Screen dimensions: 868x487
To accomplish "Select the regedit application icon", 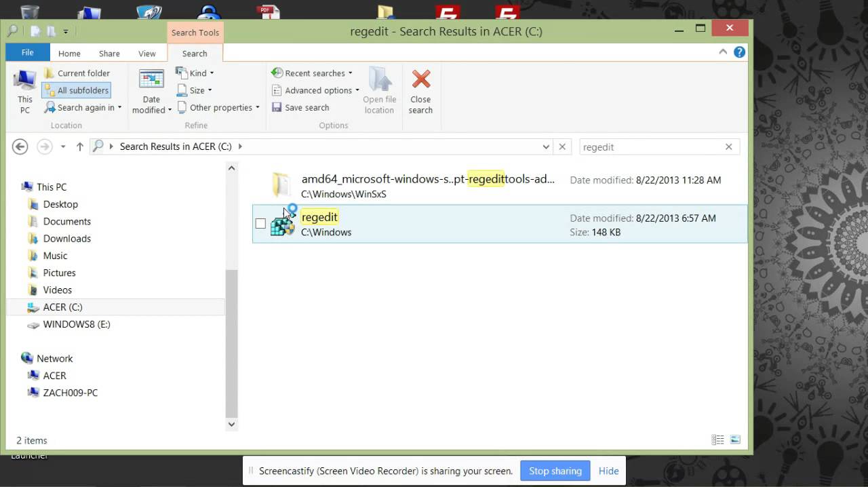I will [x=282, y=224].
